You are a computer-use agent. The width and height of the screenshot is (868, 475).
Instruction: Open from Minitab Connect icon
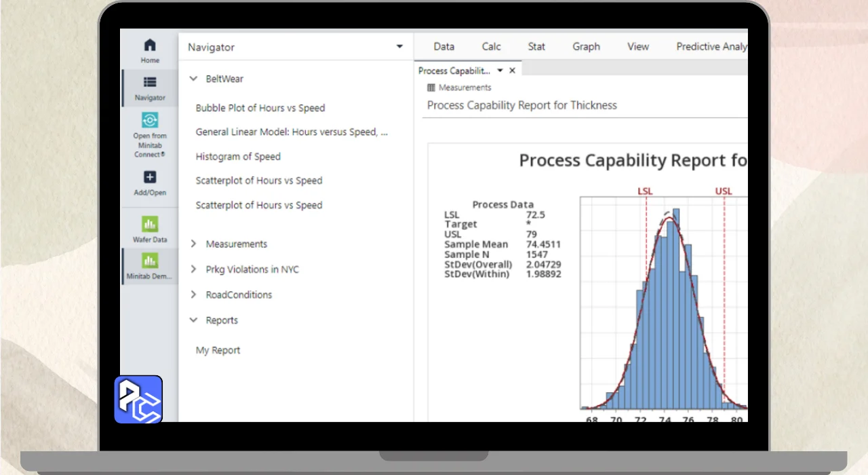click(x=150, y=120)
